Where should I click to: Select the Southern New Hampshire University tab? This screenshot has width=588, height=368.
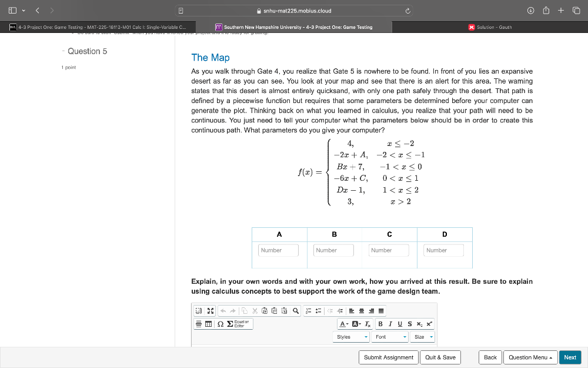pos(294,27)
